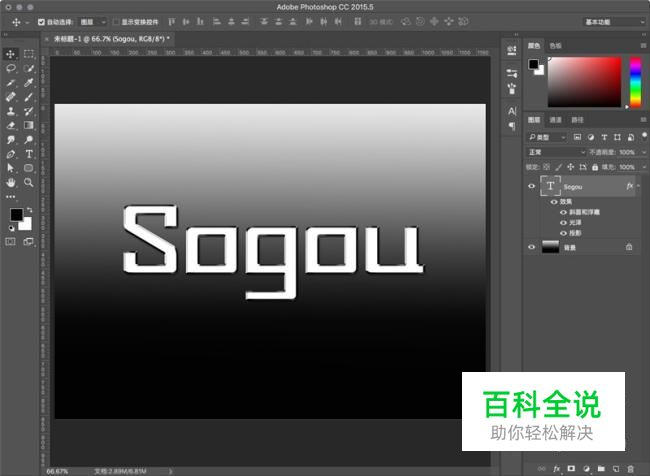Switch to the Channels panel tab
Image resolution: width=650 pixels, height=476 pixels.
click(555, 120)
